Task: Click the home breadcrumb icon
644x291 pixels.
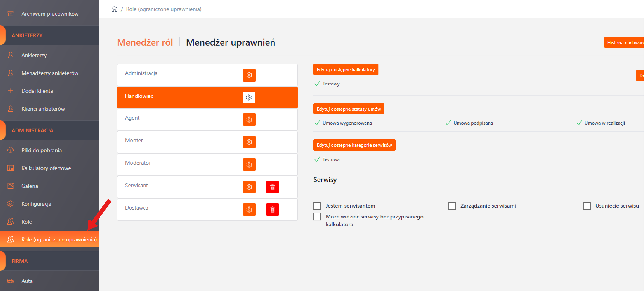Action: coord(114,9)
